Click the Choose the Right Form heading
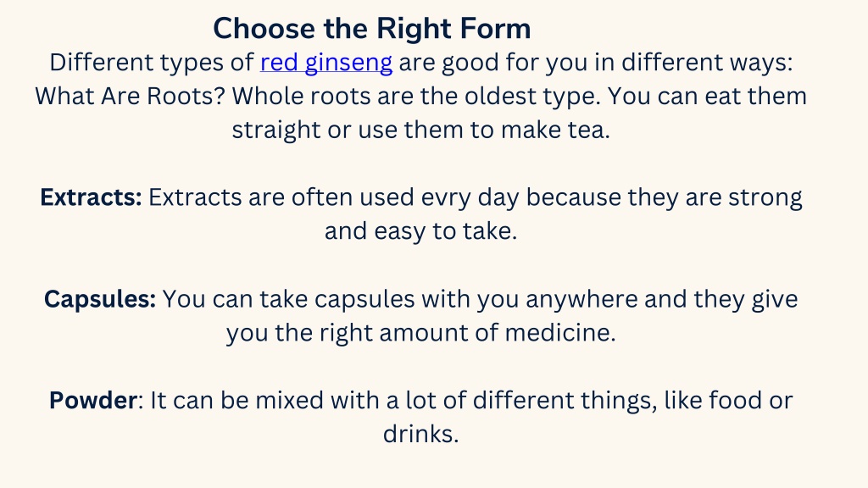Screen dimensions: 868x488 pyautogui.click(x=372, y=28)
